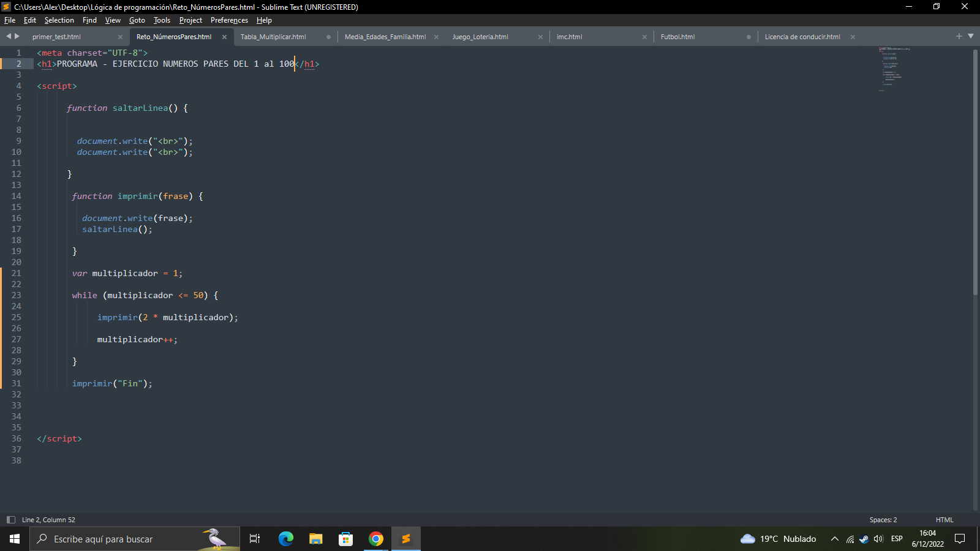Open the View menu
Viewport: 980px width, 551px height.
[x=113, y=20]
